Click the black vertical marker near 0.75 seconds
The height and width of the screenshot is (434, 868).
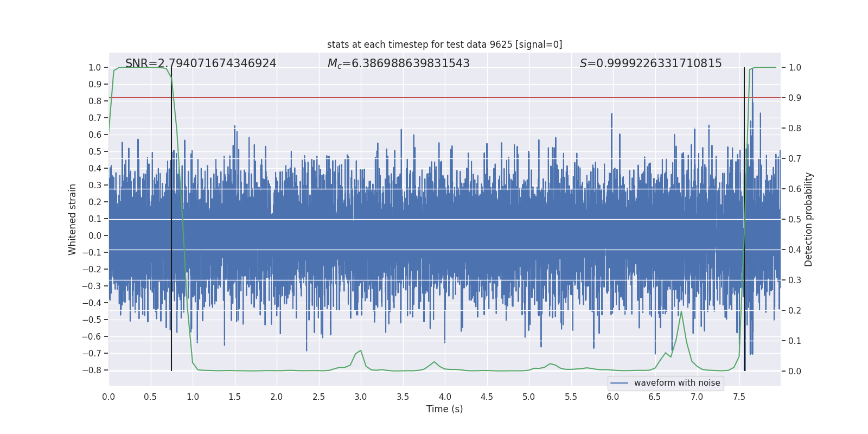pos(171,271)
